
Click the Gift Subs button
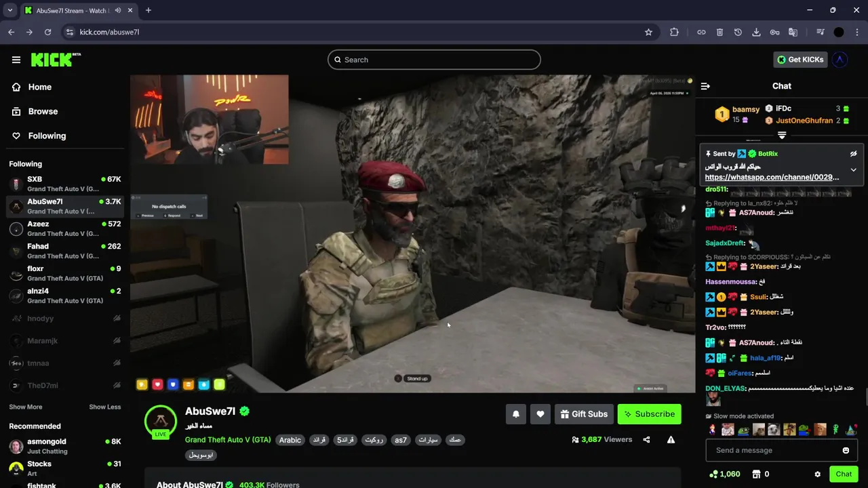coord(583,414)
